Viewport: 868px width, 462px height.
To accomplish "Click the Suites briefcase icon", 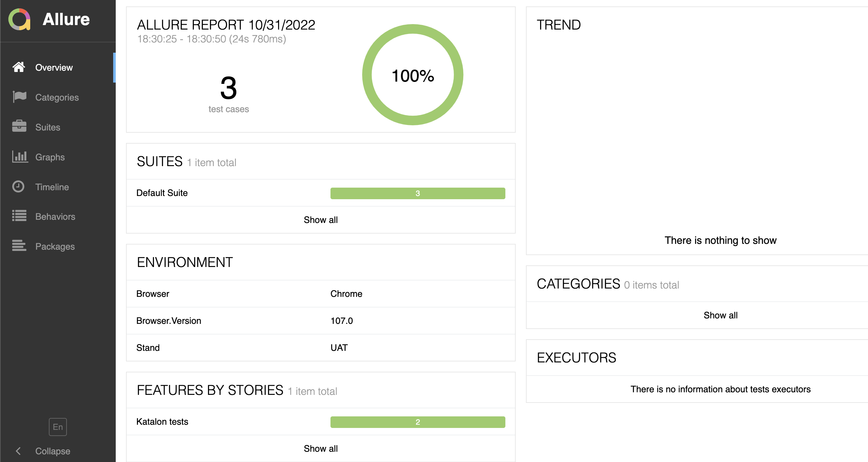I will pyautogui.click(x=19, y=127).
